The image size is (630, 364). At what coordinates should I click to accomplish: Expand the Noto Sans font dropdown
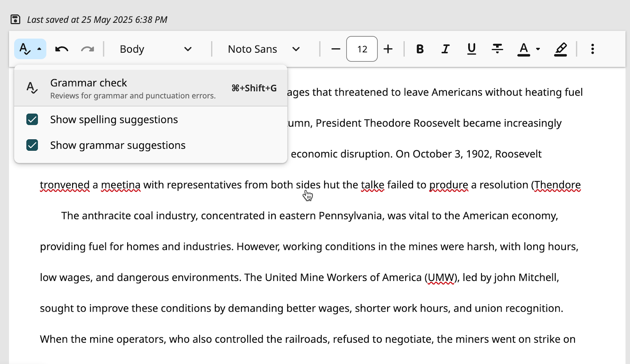(264, 49)
